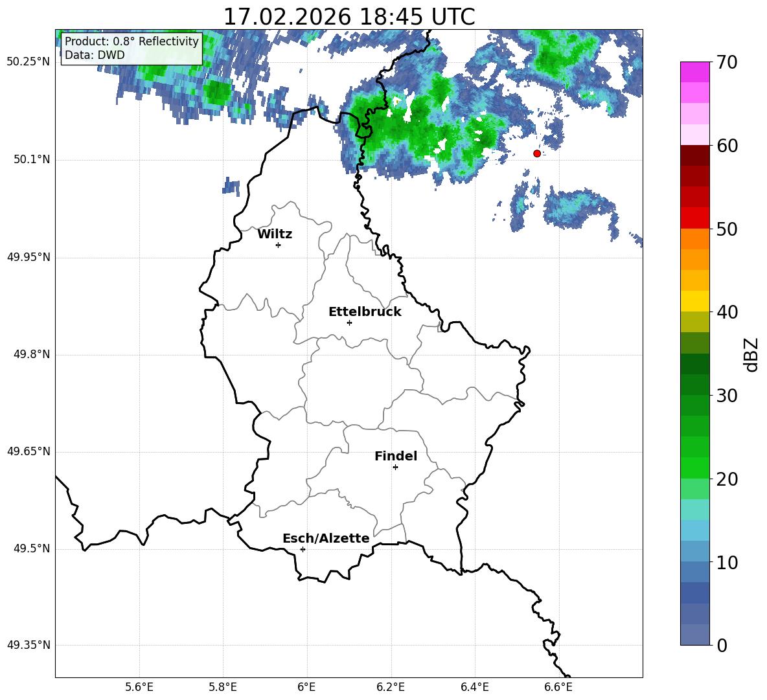This screenshot has width=767, height=700.
Task: Click the Wiltz station label
Action: pos(275,234)
